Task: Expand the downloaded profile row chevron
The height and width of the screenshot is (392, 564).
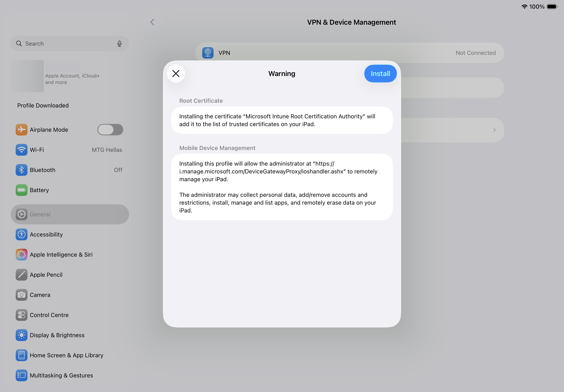Action: tap(495, 130)
